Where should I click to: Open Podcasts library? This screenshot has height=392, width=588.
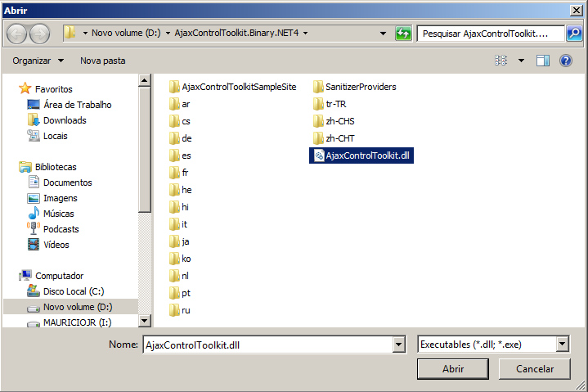coord(53,229)
